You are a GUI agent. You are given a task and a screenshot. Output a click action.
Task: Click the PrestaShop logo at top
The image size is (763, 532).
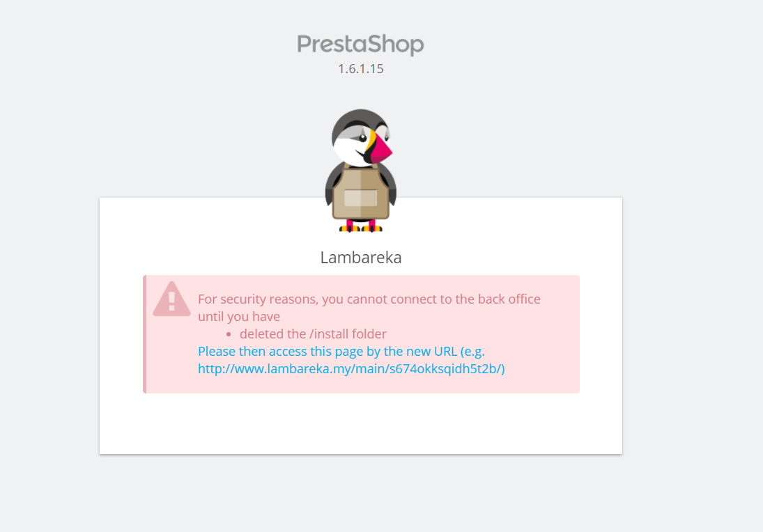click(x=360, y=45)
